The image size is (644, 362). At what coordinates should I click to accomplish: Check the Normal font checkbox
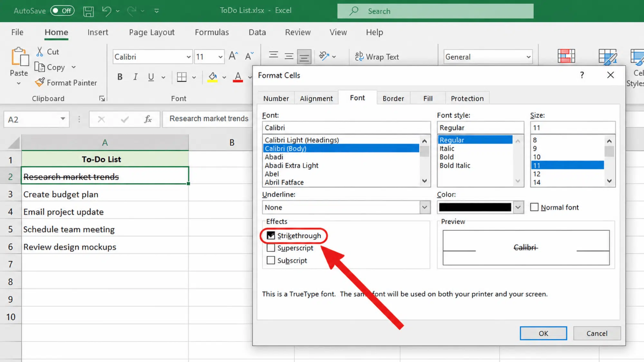click(534, 207)
